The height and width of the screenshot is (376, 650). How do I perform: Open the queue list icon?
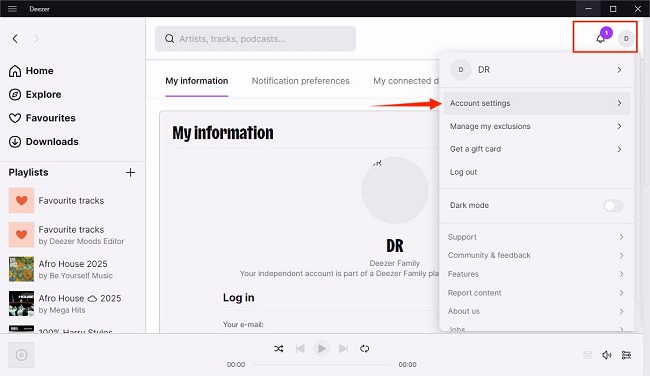click(587, 355)
